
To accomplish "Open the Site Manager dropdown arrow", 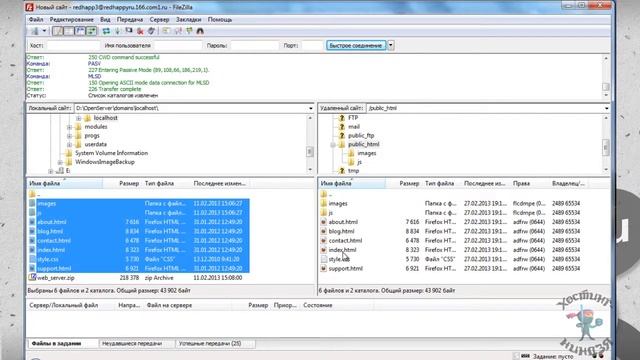I will 44,31.
